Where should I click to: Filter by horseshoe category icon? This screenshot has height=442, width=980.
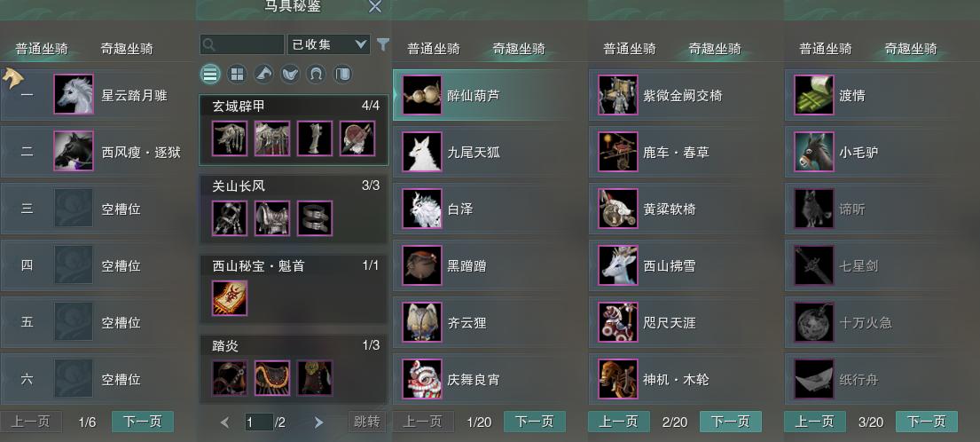(x=316, y=75)
